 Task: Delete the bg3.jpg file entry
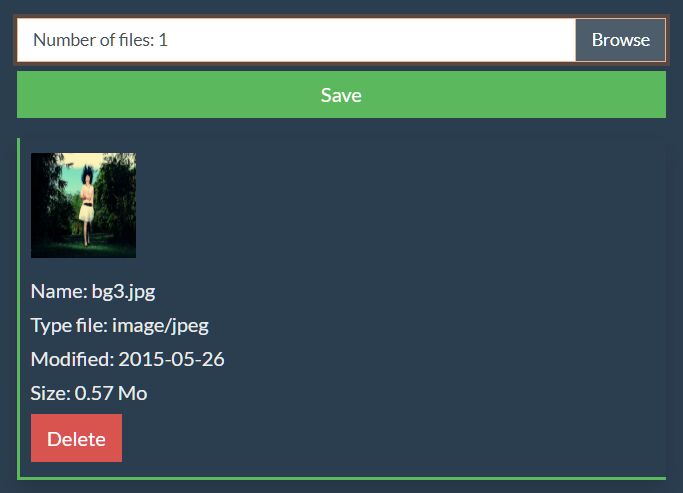(x=76, y=438)
